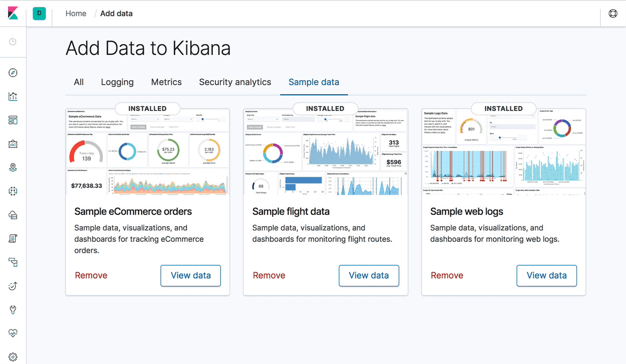Open the Uptime checkmark icon
The image size is (626, 364).
[13, 285]
